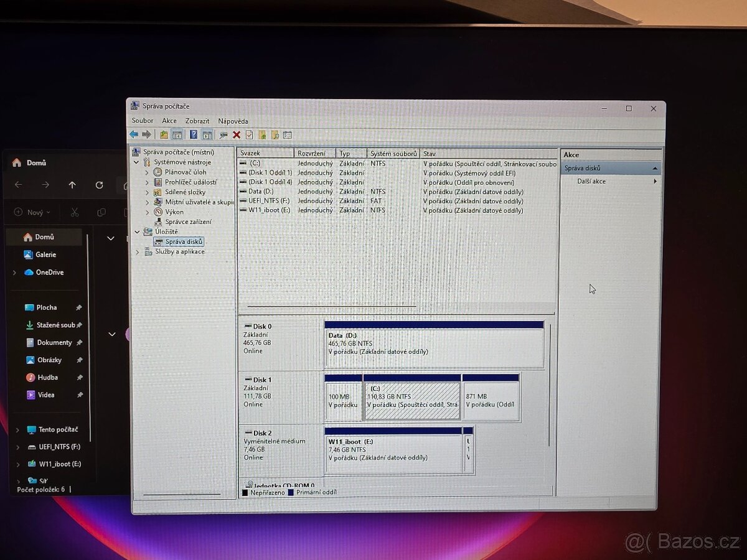Expand the Plánovač úloh tree node
Image resolution: width=747 pixels, height=560 pixels.
pyautogui.click(x=147, y=172)
